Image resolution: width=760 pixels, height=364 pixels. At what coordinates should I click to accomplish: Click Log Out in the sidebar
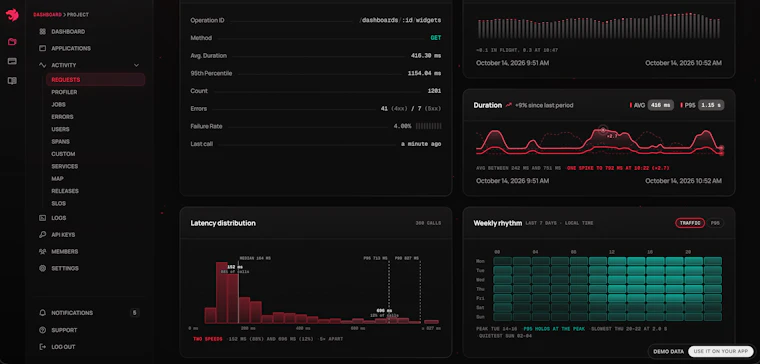pos(63,347)
